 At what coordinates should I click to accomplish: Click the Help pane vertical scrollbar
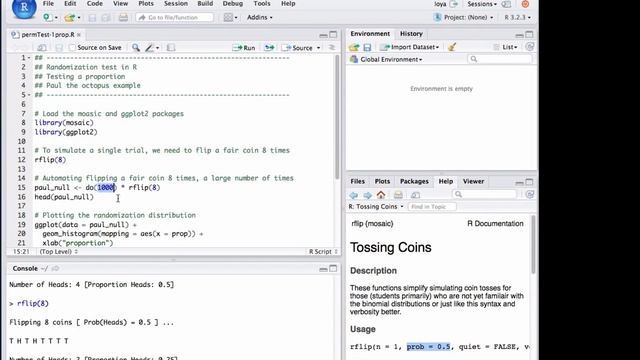[x=533, y=245]
